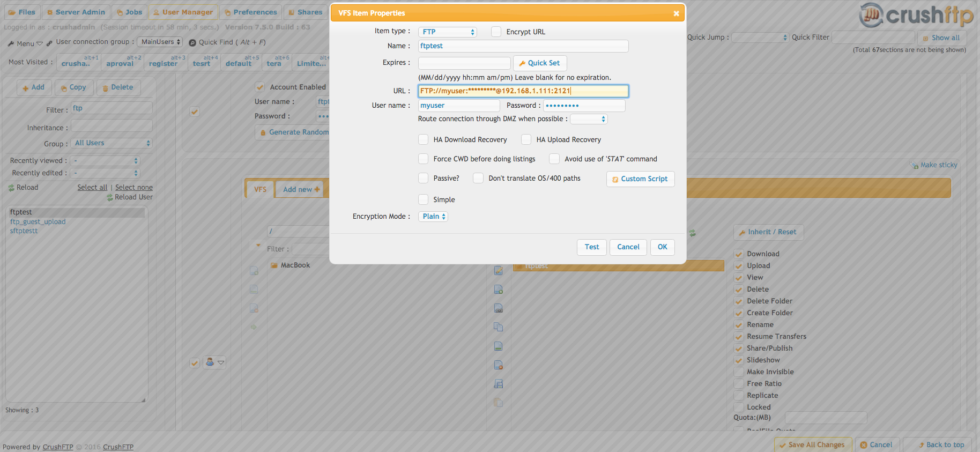
Task: Click the Expires date field
Action: click(x=464, y=63)
